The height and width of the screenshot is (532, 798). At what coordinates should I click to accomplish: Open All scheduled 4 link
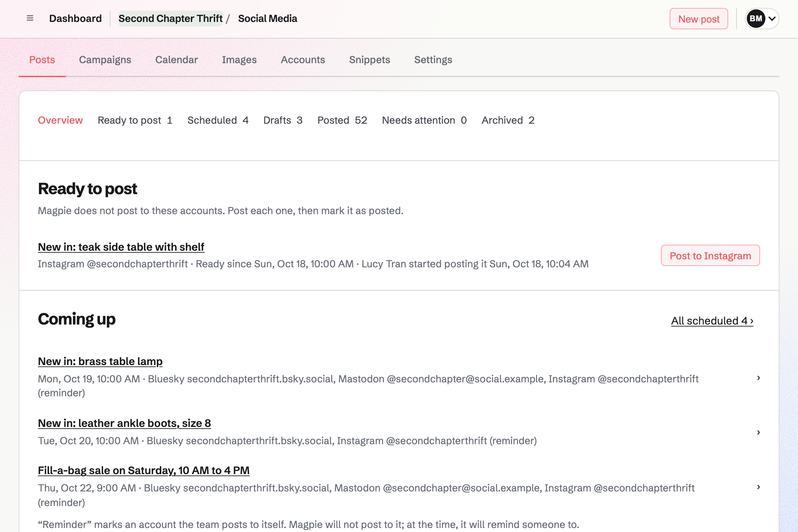[712, 321]
